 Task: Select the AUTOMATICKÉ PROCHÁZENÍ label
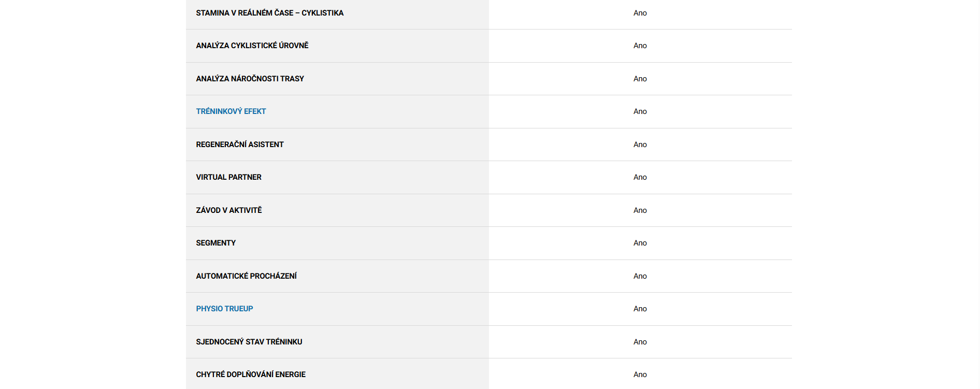(246, 276)
